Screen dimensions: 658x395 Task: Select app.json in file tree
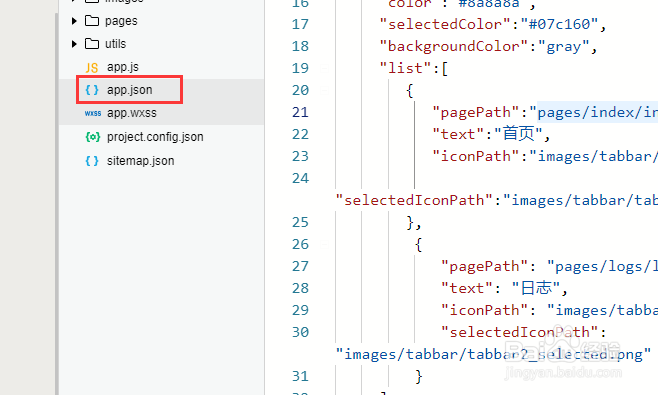pyautogui.click(x=129, y=90)
